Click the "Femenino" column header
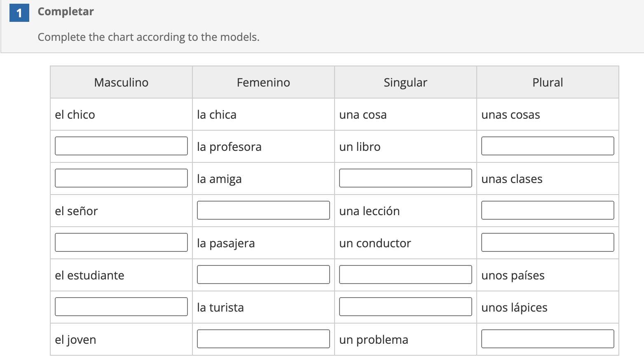 click(x=263, y=82)
